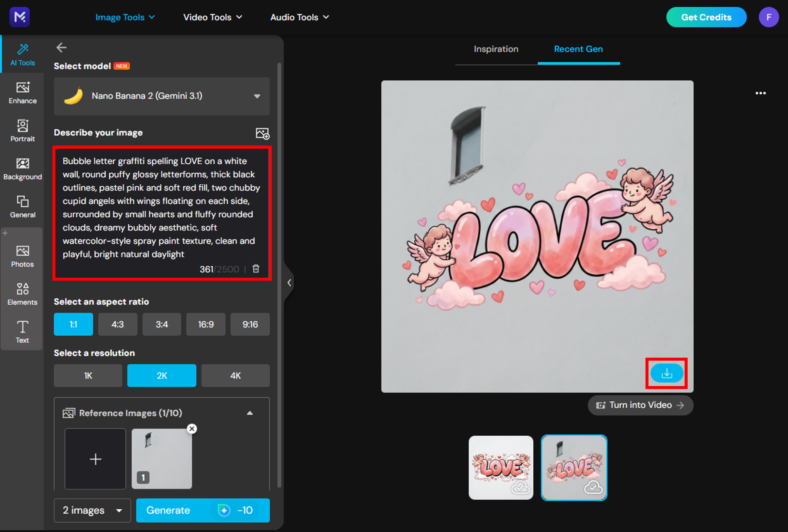Open the Elements panel
788x532 pixels.
pos(22,293)
